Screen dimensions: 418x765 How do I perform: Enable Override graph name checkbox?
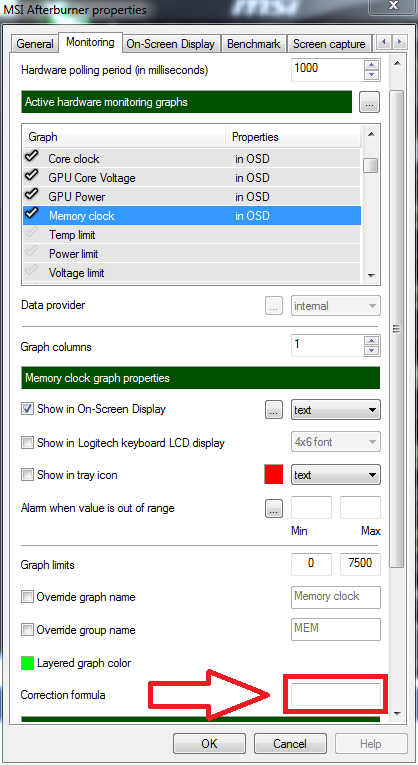pyautogui.click(x=27, y=597)
